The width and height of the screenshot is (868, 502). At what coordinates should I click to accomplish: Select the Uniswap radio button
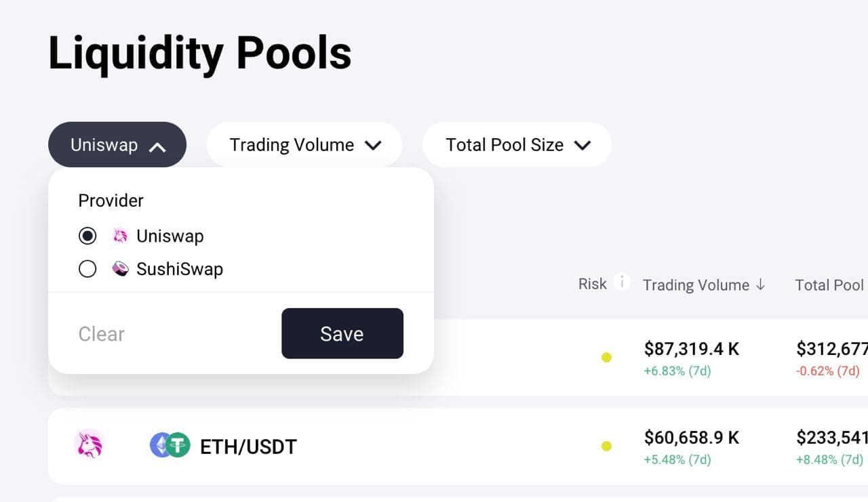(x=87, y=236)
